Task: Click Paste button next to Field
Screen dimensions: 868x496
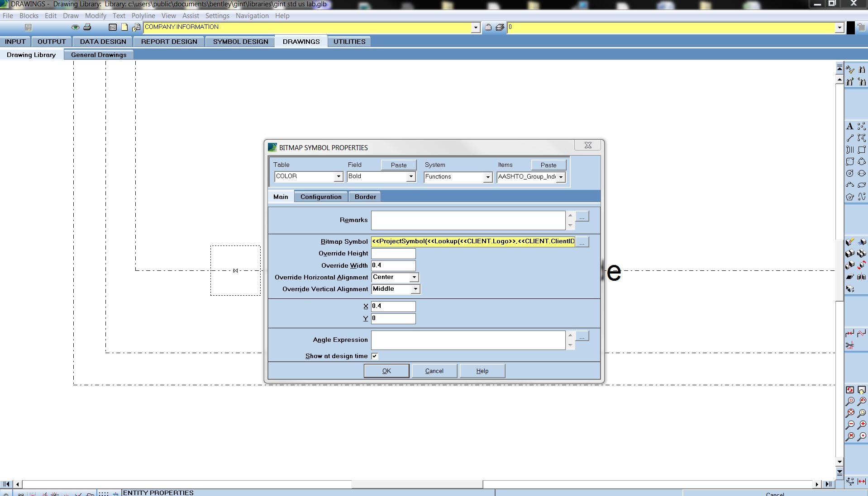Action: pos(398,165)
